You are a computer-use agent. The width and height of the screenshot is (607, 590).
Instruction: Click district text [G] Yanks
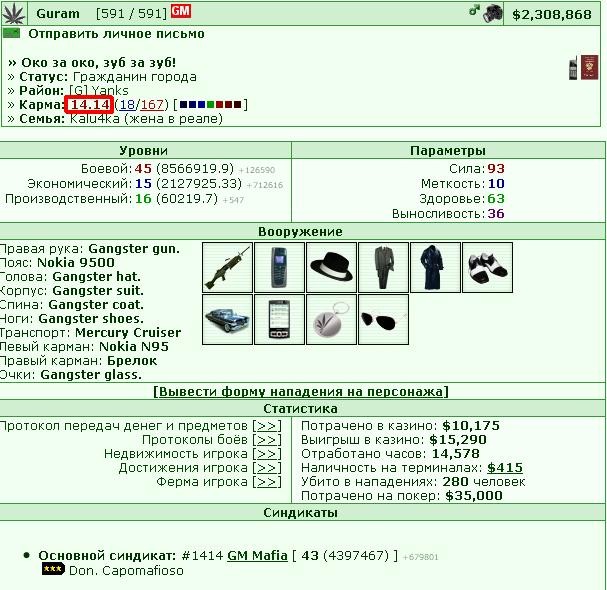99,91
